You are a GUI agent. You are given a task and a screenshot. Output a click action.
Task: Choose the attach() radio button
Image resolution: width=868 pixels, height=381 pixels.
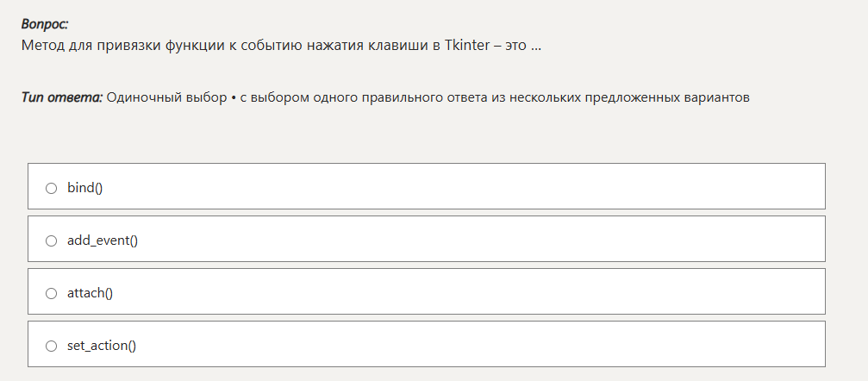coord(51,293)
